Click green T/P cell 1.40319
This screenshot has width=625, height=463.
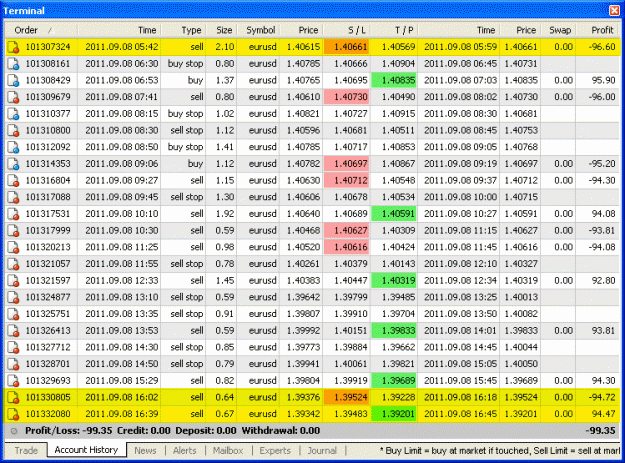point(394,281)
